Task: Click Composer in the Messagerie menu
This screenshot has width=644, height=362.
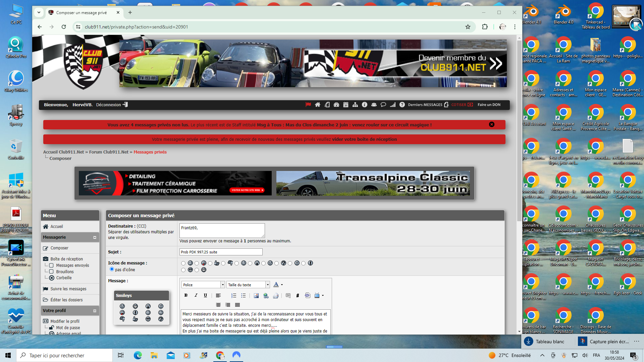Action: tap(59, 248)
